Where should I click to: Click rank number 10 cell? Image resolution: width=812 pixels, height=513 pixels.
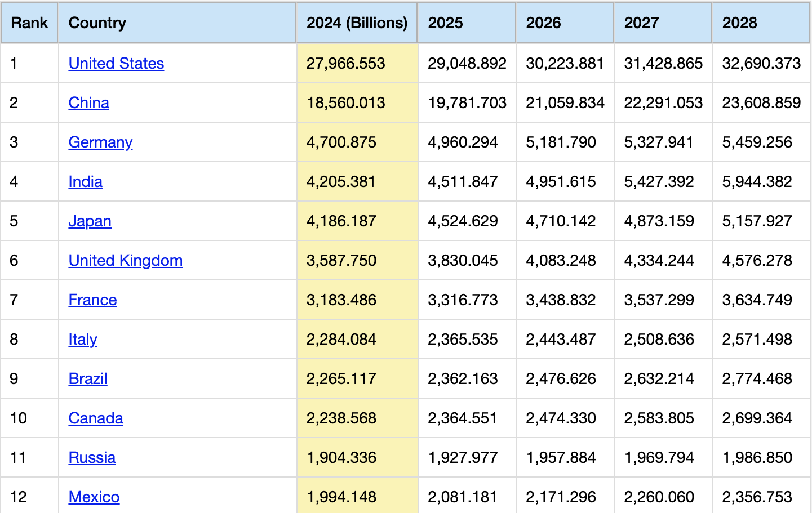(x=29, y=418)
